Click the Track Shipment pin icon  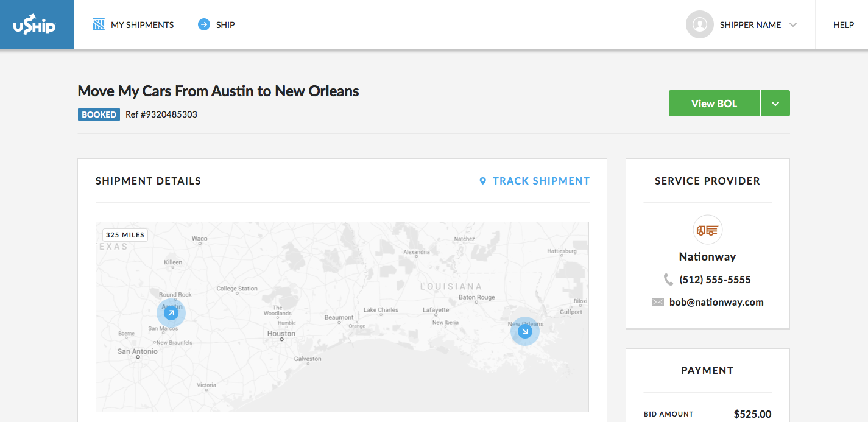(x=483, y=181)
